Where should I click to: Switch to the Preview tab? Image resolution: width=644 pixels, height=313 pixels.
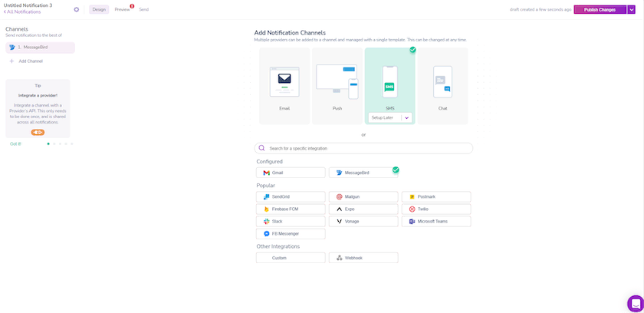coord(122,9)
